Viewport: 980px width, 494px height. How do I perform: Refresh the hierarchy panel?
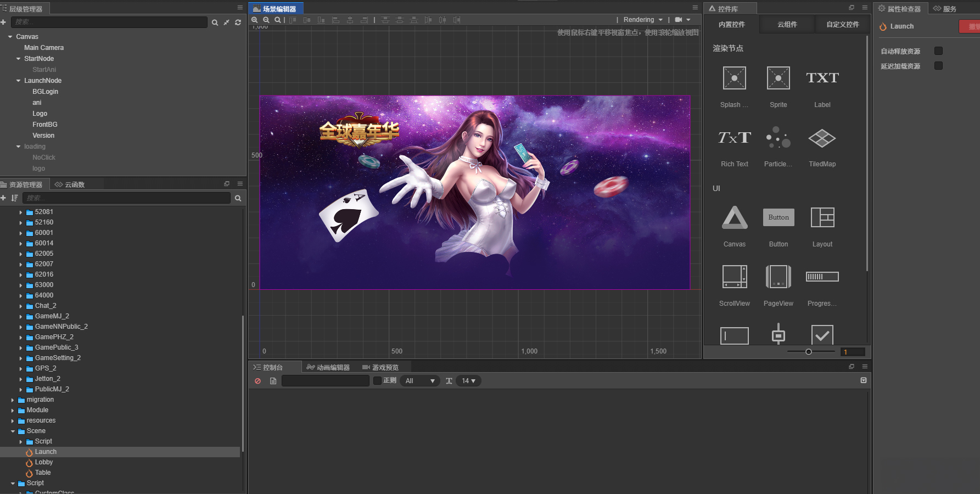coord(238,23)
